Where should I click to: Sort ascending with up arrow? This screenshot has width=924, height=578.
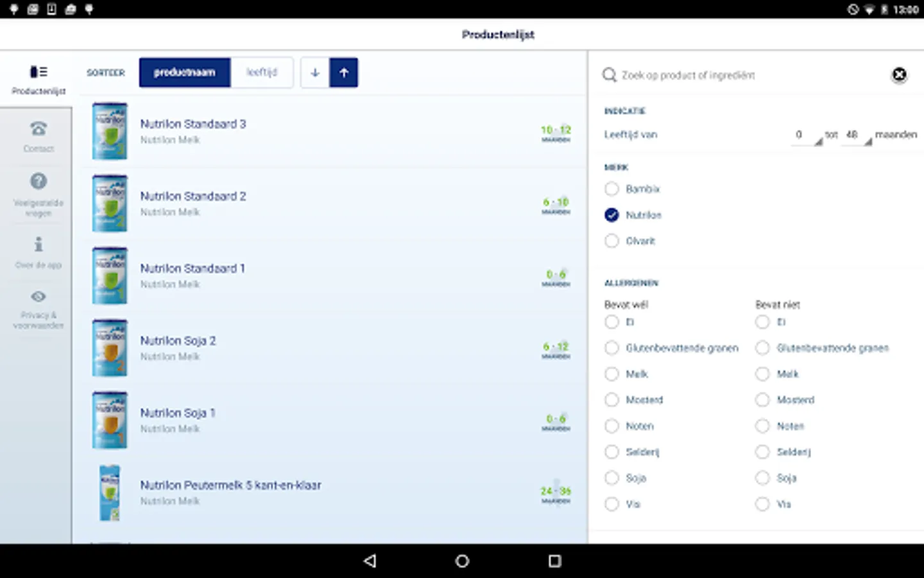click(x=344, y=73)
